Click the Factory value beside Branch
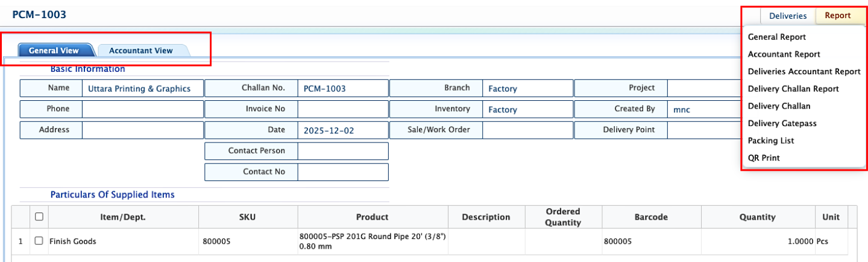The width and height of the screenshot is (868, 262). coord(502,89)
